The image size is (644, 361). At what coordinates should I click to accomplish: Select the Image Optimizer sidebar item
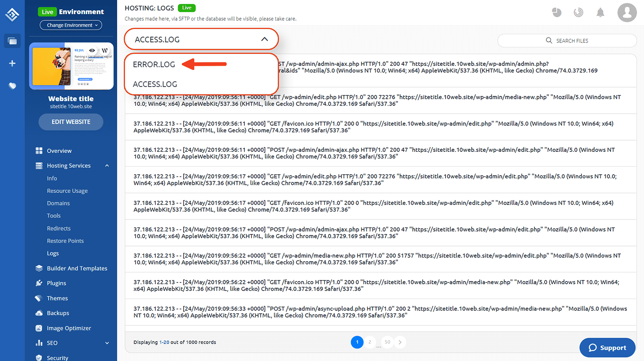click(x=68, y=328)
